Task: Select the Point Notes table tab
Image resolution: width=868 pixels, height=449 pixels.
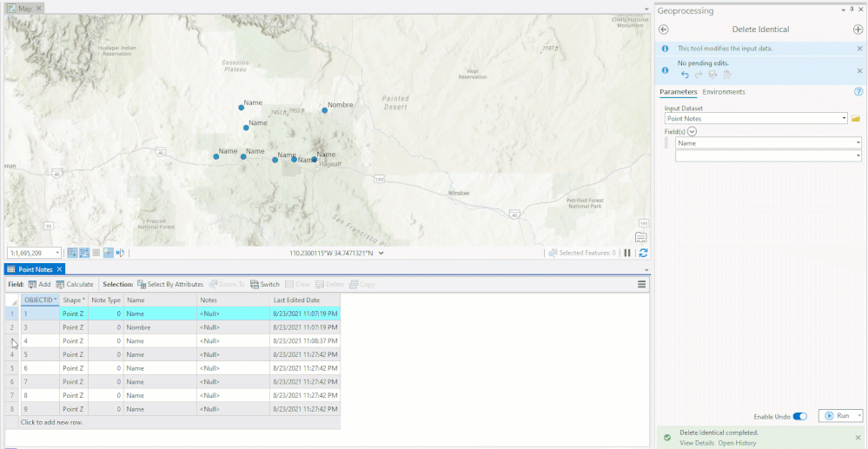Action: 36,269
